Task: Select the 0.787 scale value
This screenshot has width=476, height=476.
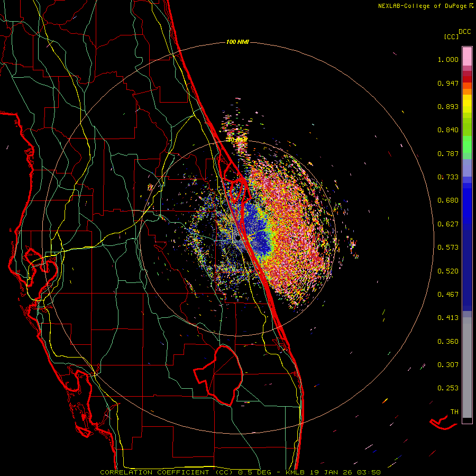Action: click(448, 153)
